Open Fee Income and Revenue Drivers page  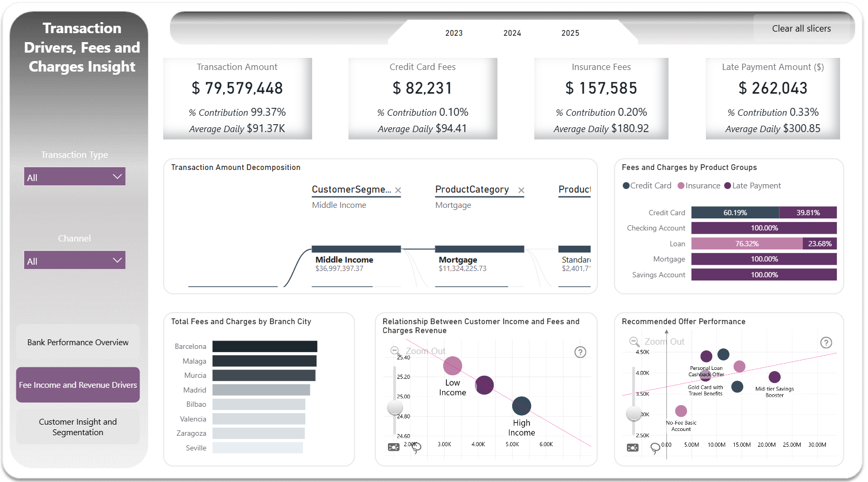pos(78,385)
